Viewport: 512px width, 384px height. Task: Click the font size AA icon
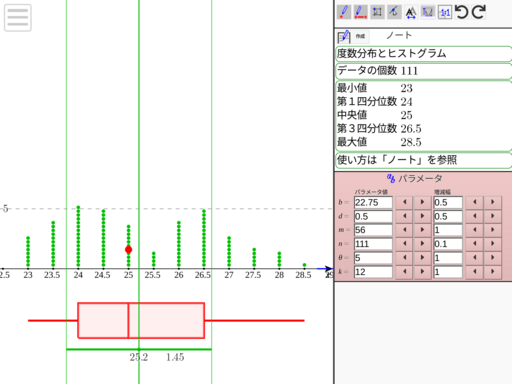[x=411, y=12]
